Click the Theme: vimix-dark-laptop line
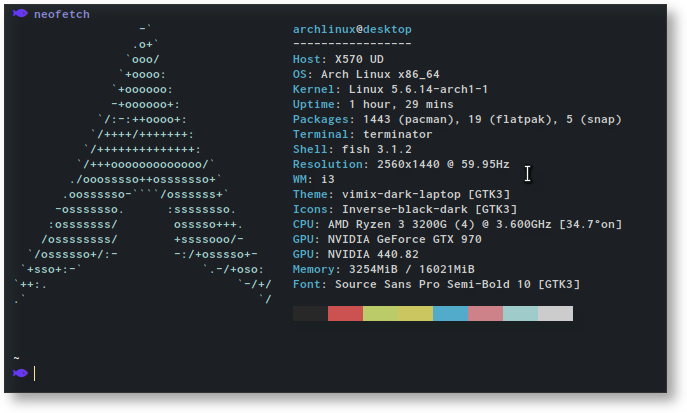The width and height of the screenshot is (687, 413). click(x=401, y=194)
